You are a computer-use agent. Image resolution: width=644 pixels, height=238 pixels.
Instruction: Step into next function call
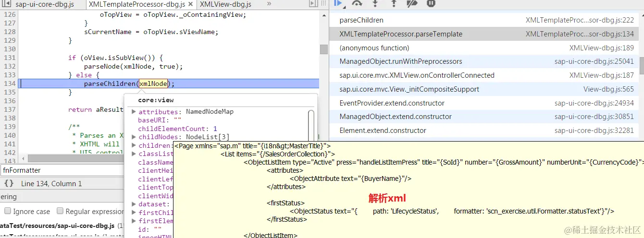click(375, 3)
